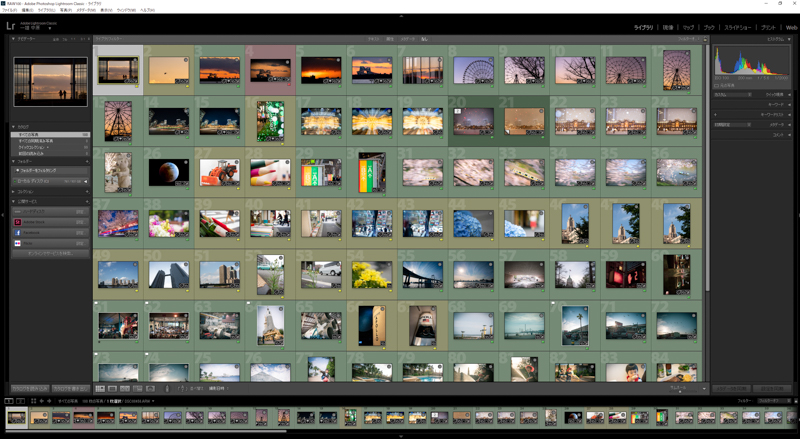Click the Lr logo in identity plate
Image resolution: width=800 pixels, height=439 pixels.
[x=10, y=26]
